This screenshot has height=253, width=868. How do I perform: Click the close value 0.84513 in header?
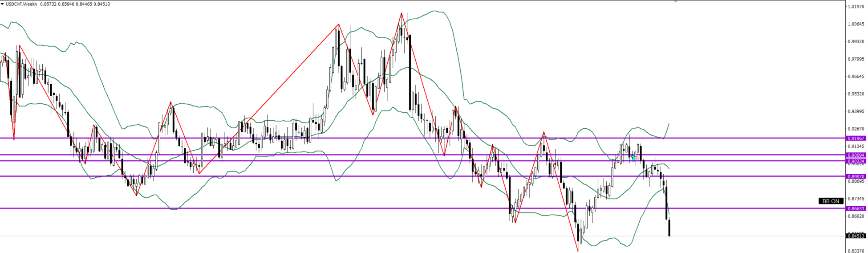click(x=101, y=4)
